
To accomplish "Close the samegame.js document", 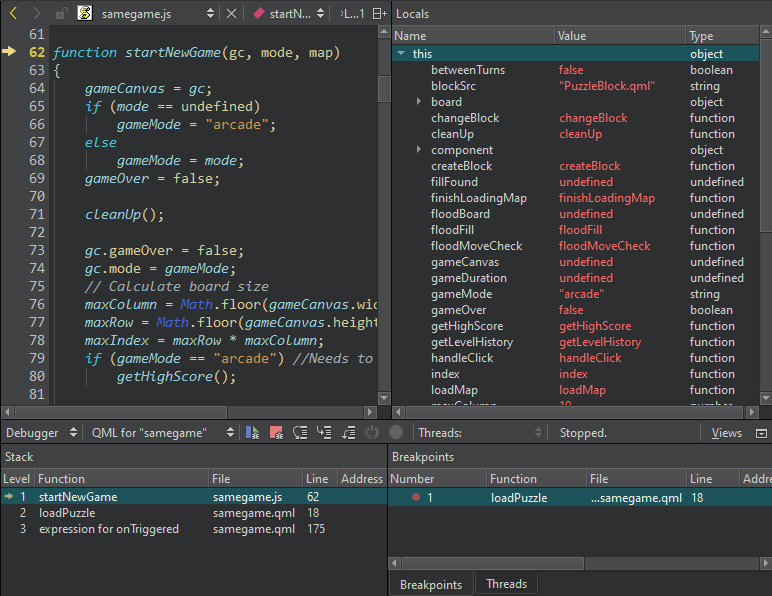I will (x=231, y=13).
